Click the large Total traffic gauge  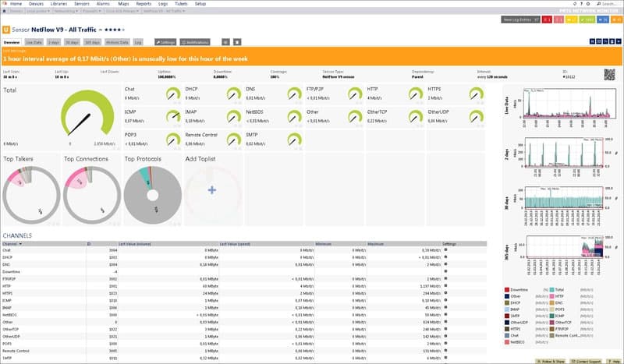tap(87, 114)
